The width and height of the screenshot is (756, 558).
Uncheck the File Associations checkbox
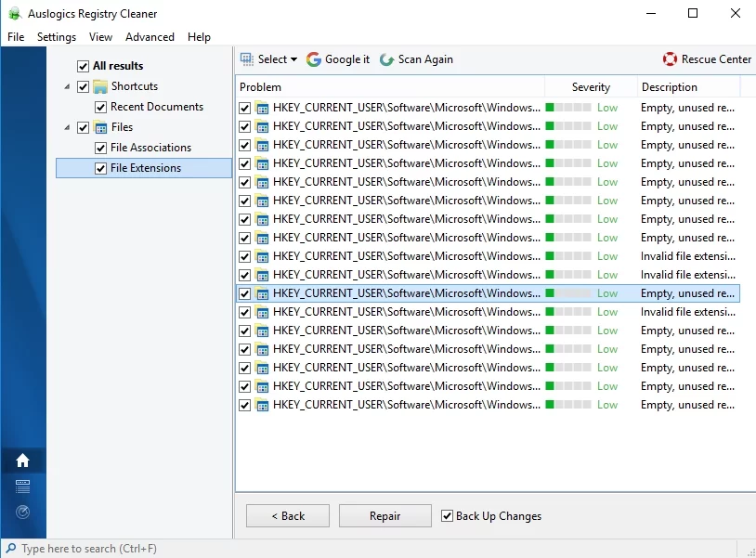(100, 148)
